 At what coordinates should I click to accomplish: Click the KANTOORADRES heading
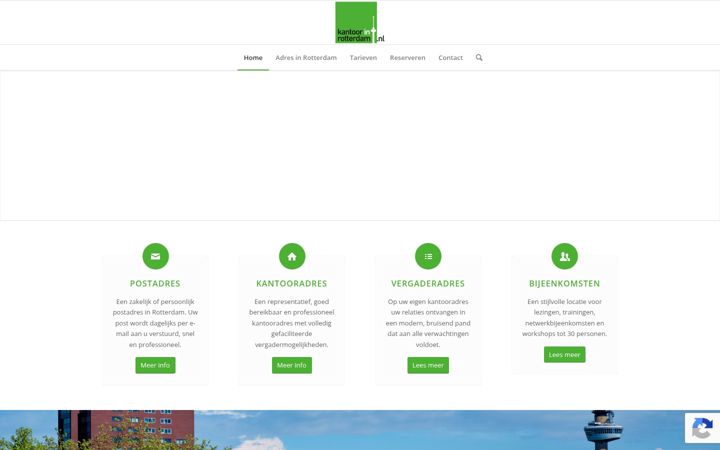pyautogui.click(x=292, y=283)
